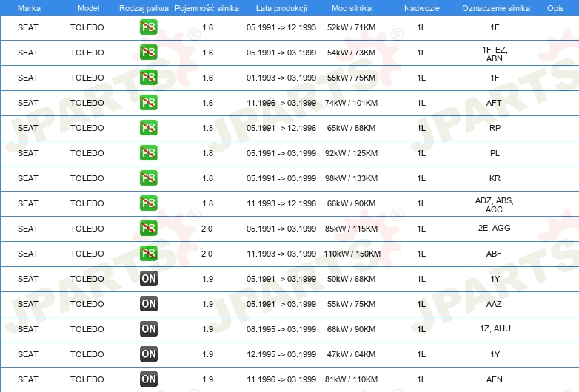Click the 92kW / 125KM power cell
579x392 pixels.
(x=352, y=153)
